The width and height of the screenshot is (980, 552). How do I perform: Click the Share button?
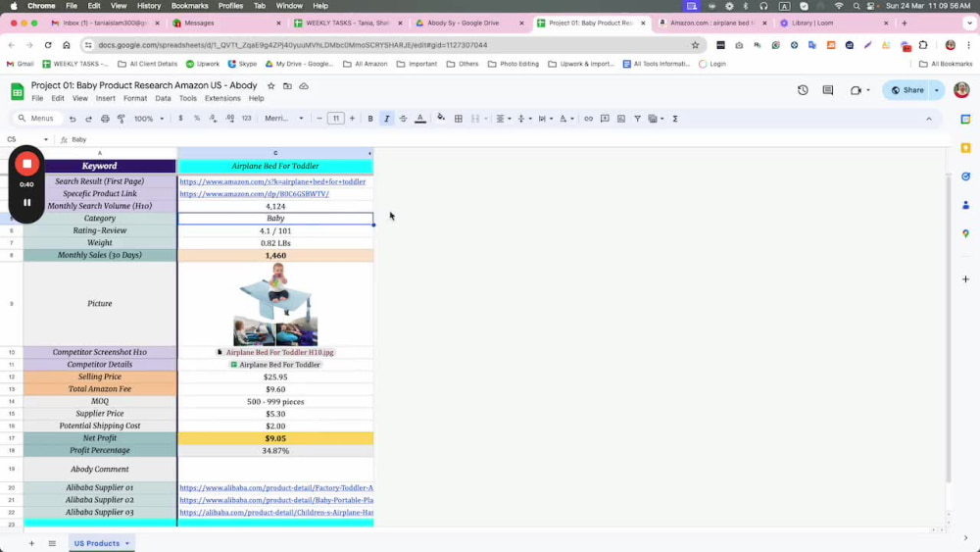(906, 90)
